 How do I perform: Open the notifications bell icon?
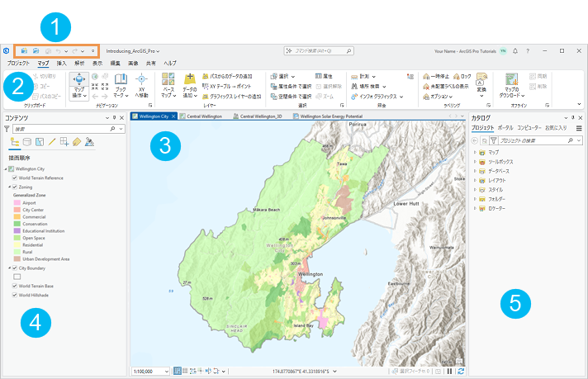pyautogui.click(x=515, y=51)
